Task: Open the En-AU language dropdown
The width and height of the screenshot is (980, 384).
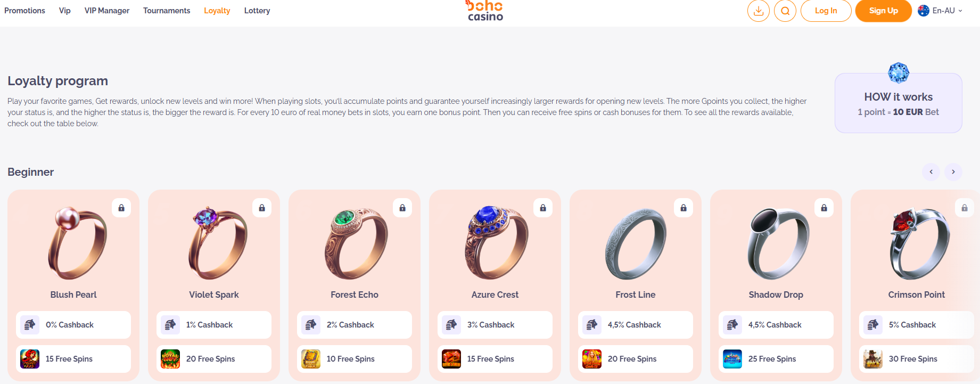Action: 941,11
